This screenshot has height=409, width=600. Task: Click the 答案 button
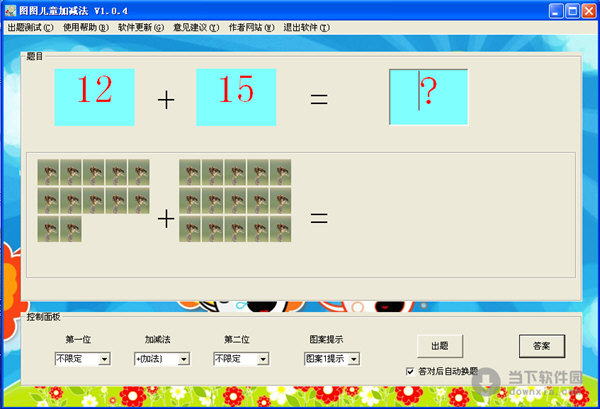542,345
